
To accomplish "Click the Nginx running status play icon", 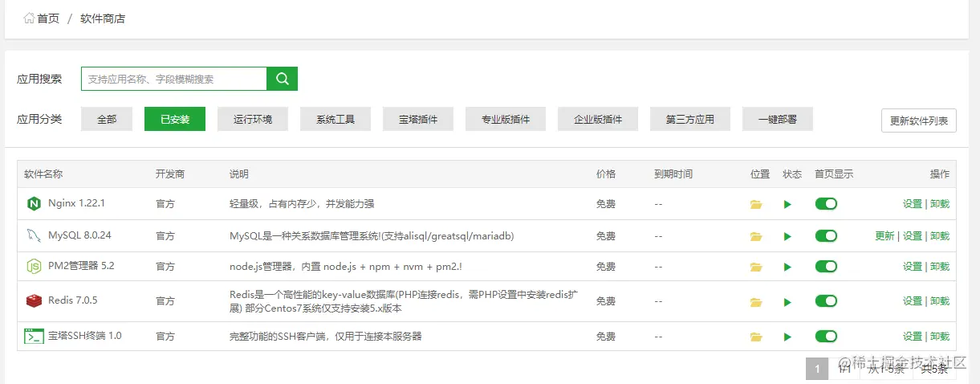I will click(x=787, y=204).
